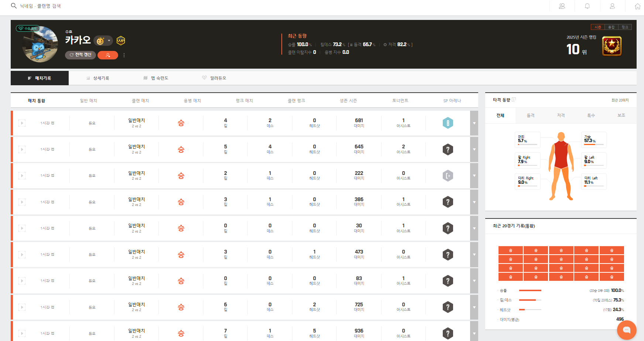This screenshot has height=341, width=644.
Task: Select 저격 in hit trend panel
Action: coord(561,116)
